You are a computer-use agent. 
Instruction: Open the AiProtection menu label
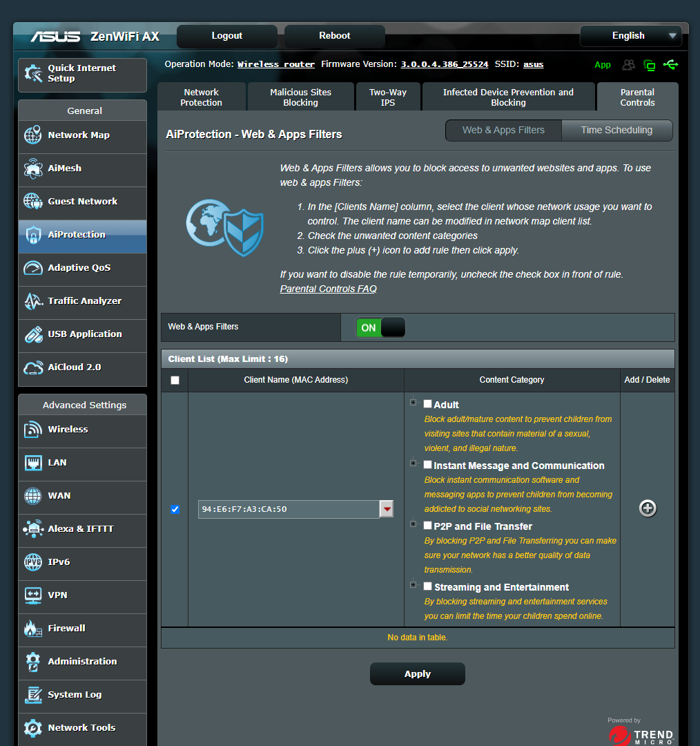coord(77,235)
